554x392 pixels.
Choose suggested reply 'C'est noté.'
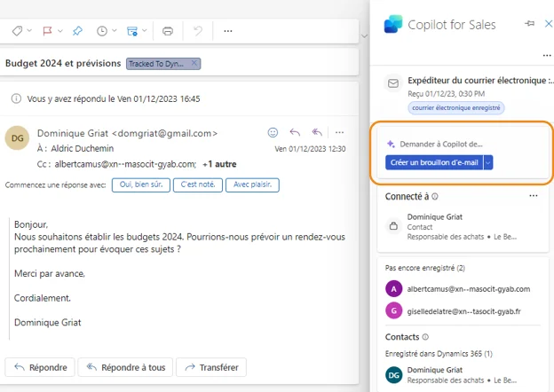(x=198, y=184)
